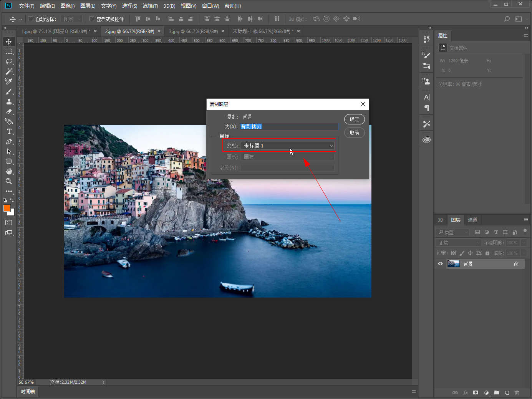Toggle type layer filter icon
Viewport: 532px width, 399px height.
496,232
